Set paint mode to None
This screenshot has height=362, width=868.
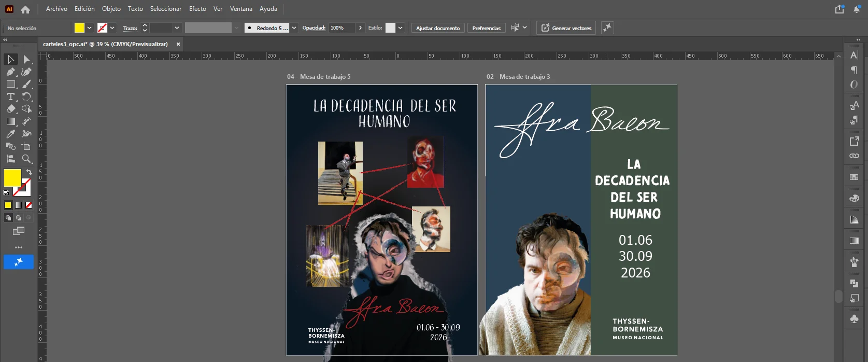29,205
